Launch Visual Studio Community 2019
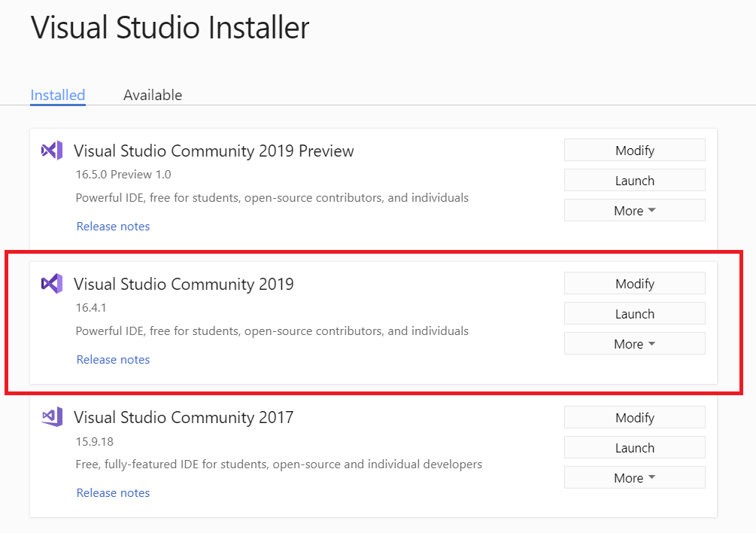Viewport: 756px width, 533px height. click(634, 313)
